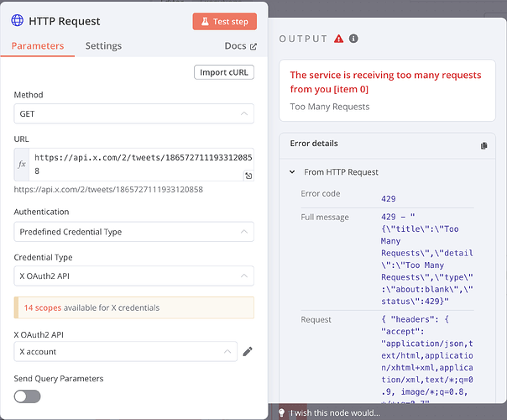Toggle Send Query Parameters switch
This screenshot has width=507, height=420.
pos(27,396)
